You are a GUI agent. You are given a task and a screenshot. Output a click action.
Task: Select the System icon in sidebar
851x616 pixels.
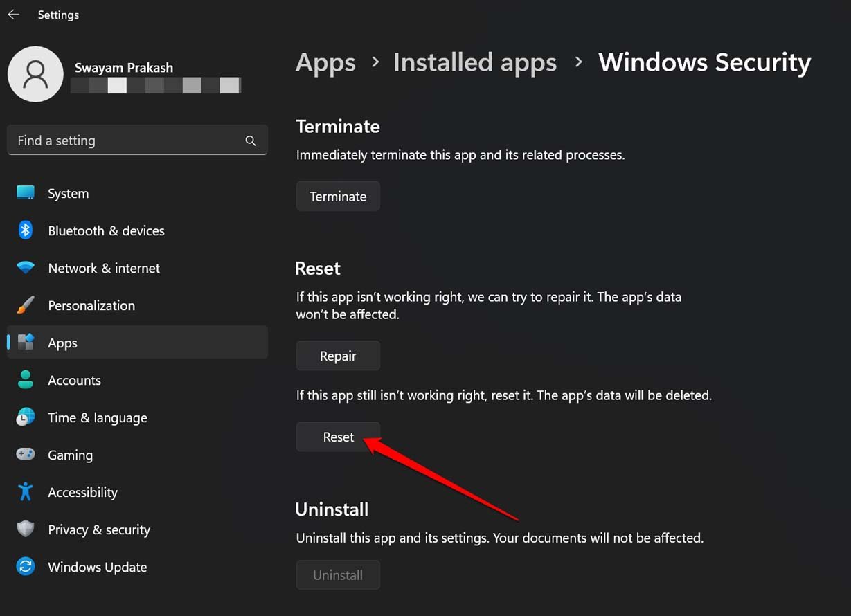pyautogui.click(x=25, y=193)
